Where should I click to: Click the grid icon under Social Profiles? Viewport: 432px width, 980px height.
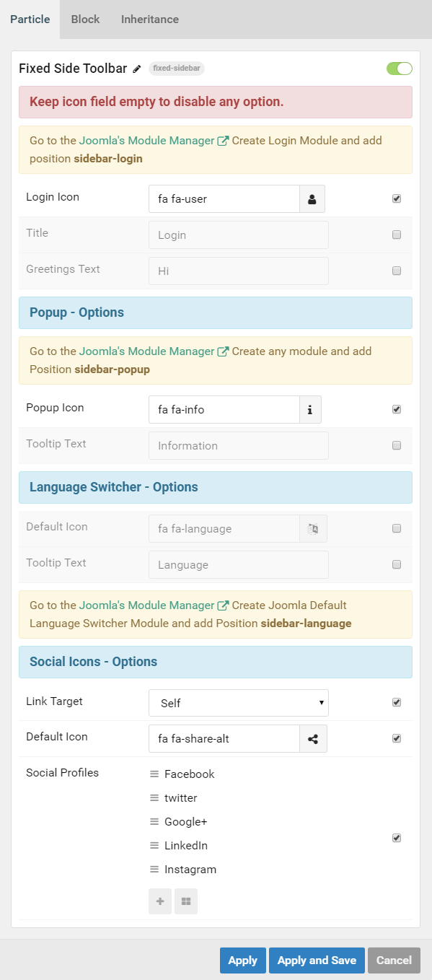point(186,901)
